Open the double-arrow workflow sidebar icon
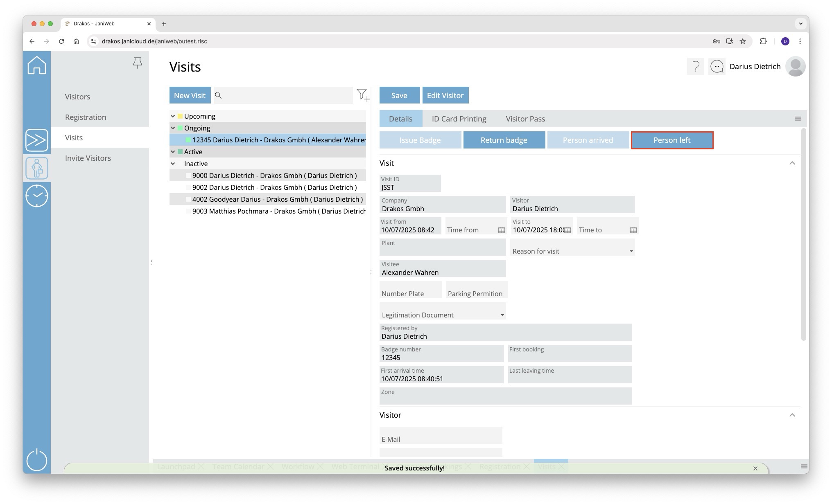The height and width of the screenshot is (504, 832). point(37,140)
